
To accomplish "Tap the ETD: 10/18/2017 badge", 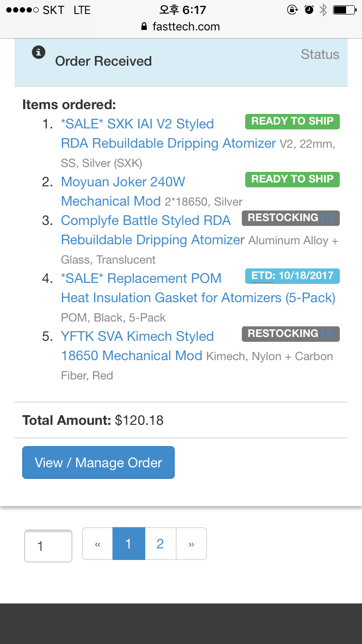I will tap(292, 276).
